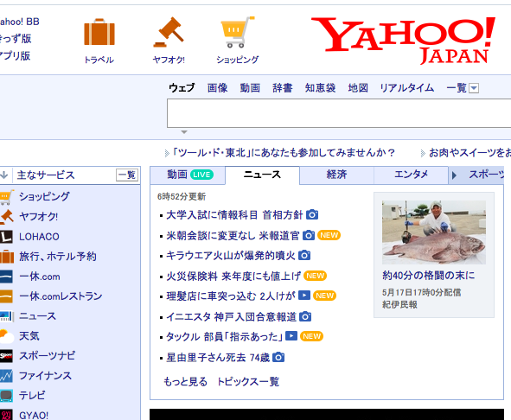
Task: Switch to the 経済 topics tab
Action: click(336, 175)
